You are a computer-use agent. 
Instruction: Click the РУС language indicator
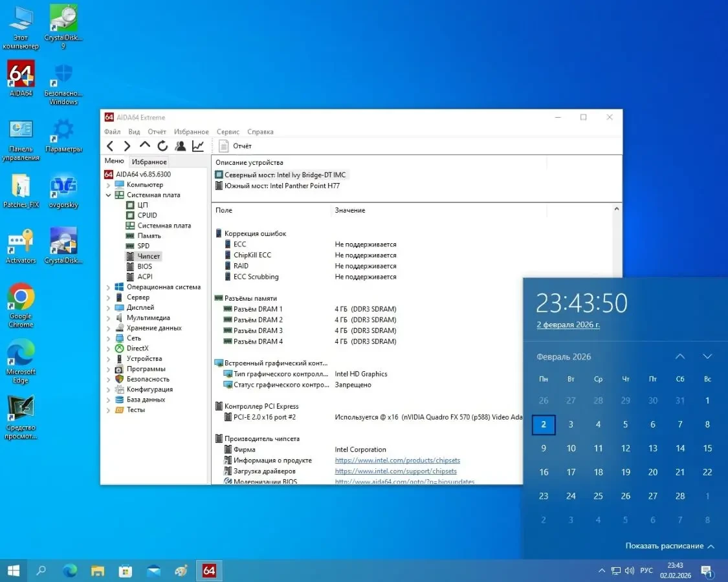point(646,570)
